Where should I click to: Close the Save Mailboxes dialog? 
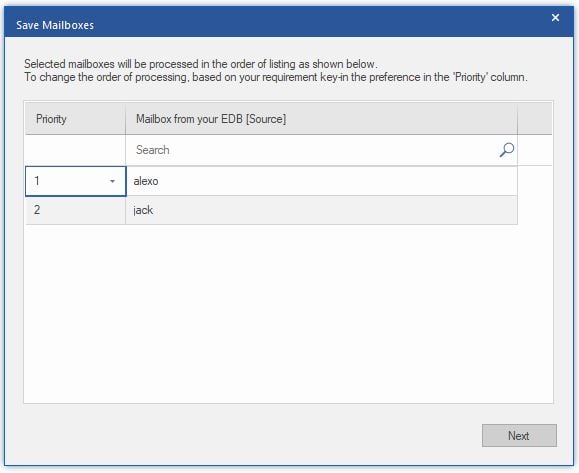pyautogui.click(x=555, y=18)
